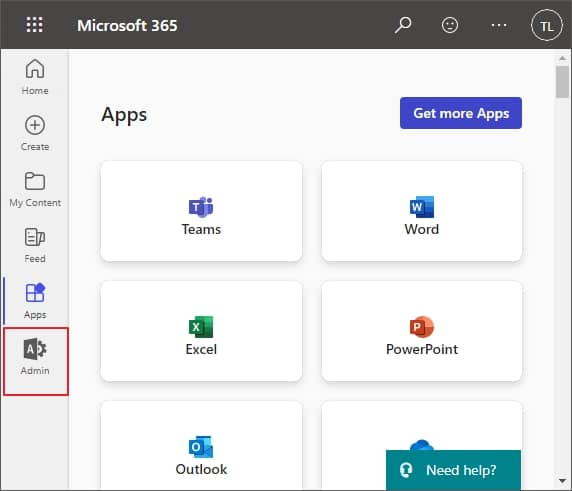572x491 pixels.
Task: Select Apps in the sidebar
Action: pyautogui.click(x=35, y=301)
